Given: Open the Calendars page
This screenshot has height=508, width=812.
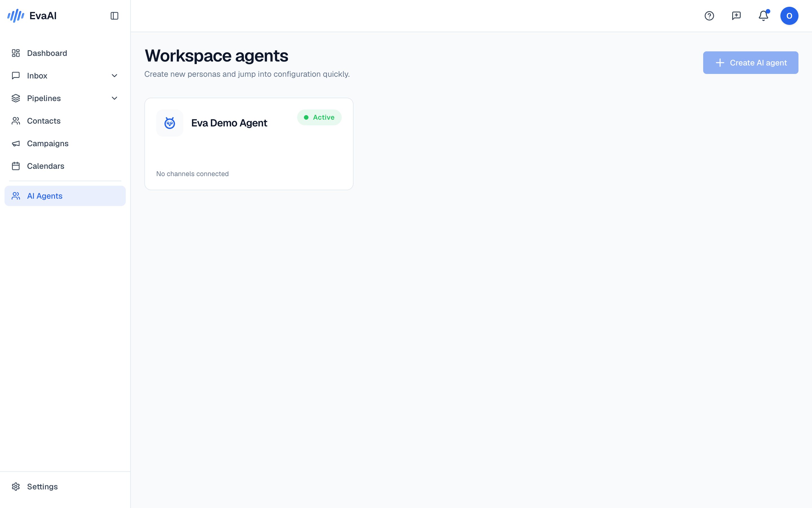Looking at the screenshot, I should [65, 166].
